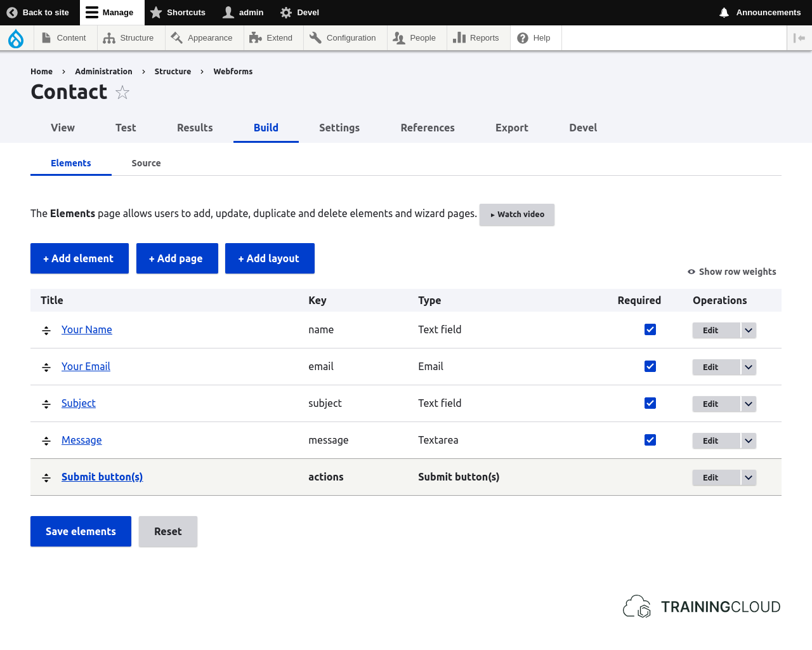The height and width of the screenshot is (650, 812).
Task: Open Announcements bell
Action: coord(760,13)
